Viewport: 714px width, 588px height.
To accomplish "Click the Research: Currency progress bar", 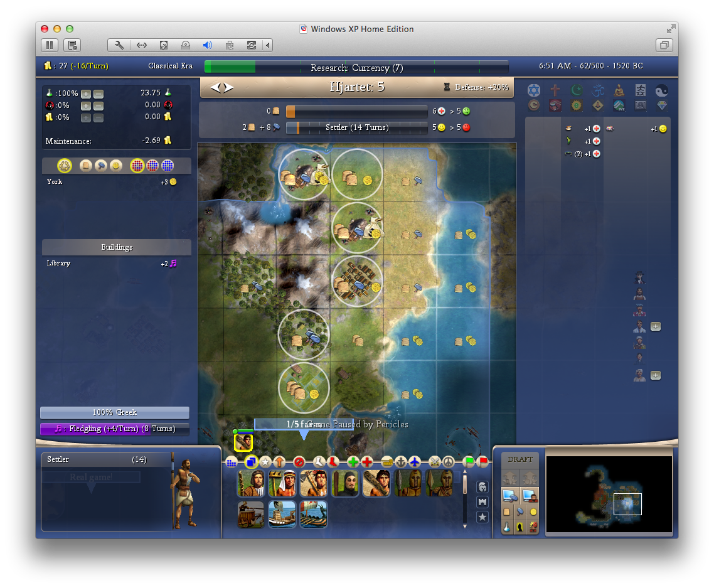I will click(356, 67).
